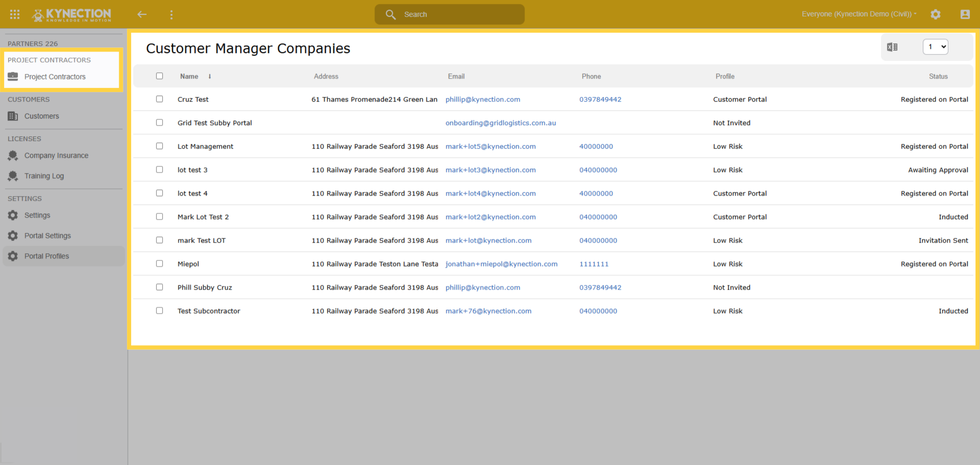This screenshot has height=465, width=980.
Task: Click the Company Insurance badge icon
Action: click(x=13, y=155)
